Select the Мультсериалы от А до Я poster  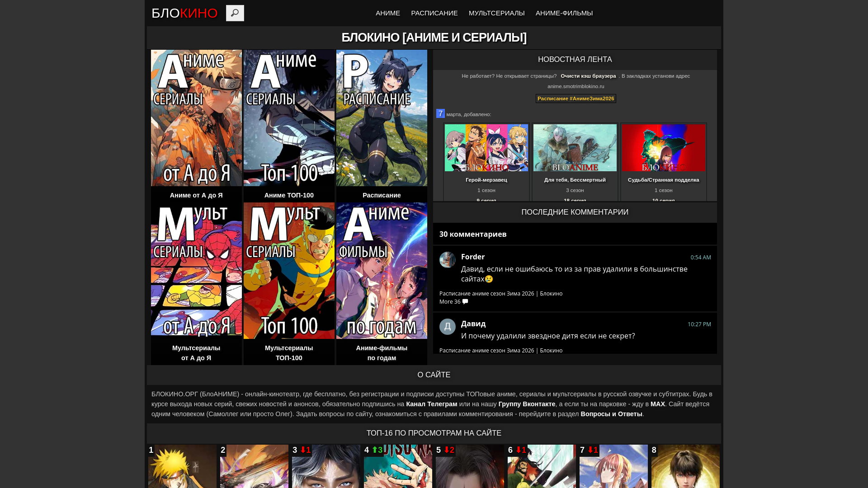pyautogui.click(x=196, y=270)
